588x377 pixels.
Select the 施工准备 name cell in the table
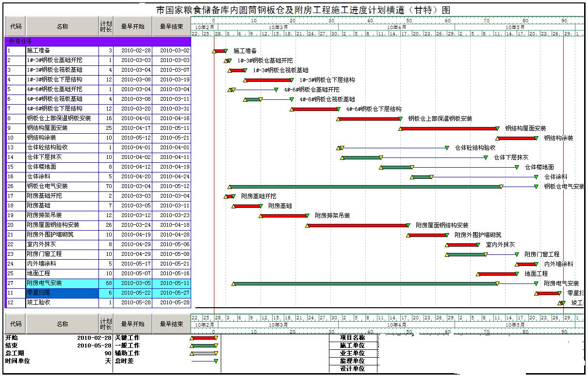pyautogui.click(x=62, y=50)
